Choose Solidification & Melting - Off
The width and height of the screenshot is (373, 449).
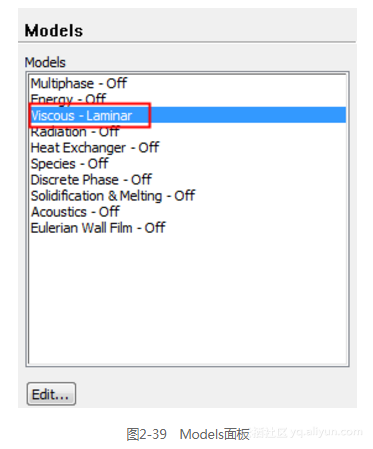click(113, 196)
